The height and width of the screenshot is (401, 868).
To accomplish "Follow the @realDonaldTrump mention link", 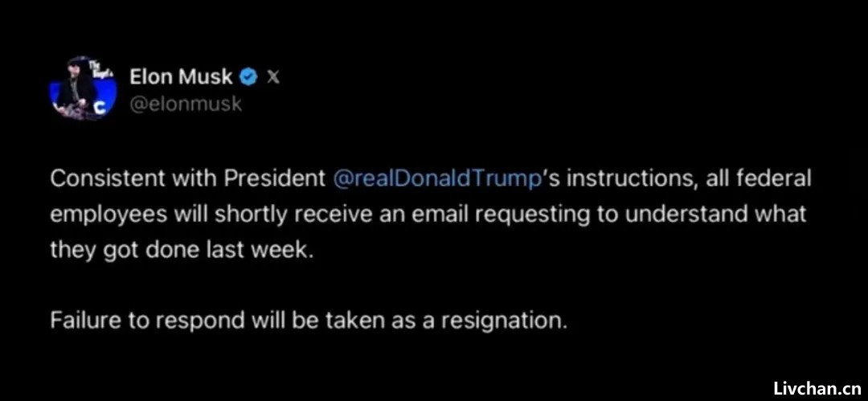I will coord(437,179).
